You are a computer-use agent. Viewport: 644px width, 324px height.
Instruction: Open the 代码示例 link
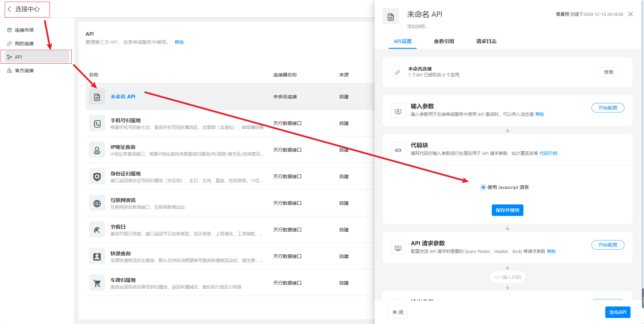pos(548,153)
